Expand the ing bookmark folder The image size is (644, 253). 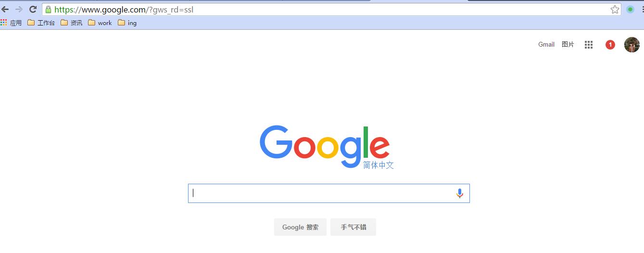click(127, 23)
